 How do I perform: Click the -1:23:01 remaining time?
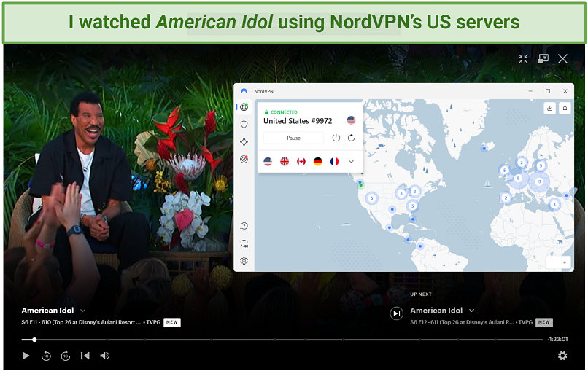click(557, 339)
